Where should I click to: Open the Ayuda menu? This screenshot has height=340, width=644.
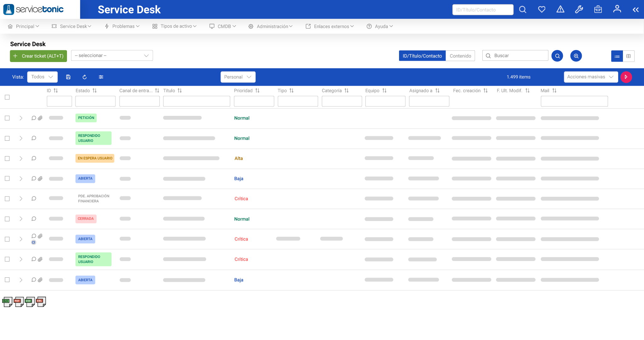[x=380, y=26]
